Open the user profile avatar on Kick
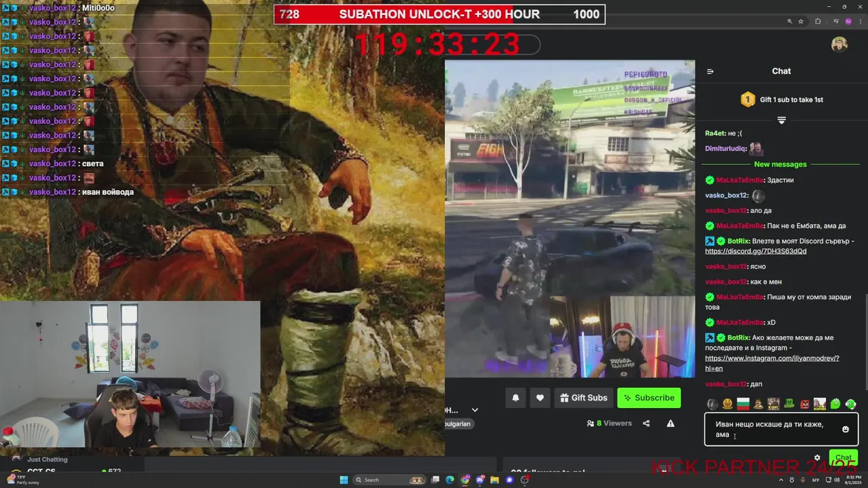 (840, 44)
